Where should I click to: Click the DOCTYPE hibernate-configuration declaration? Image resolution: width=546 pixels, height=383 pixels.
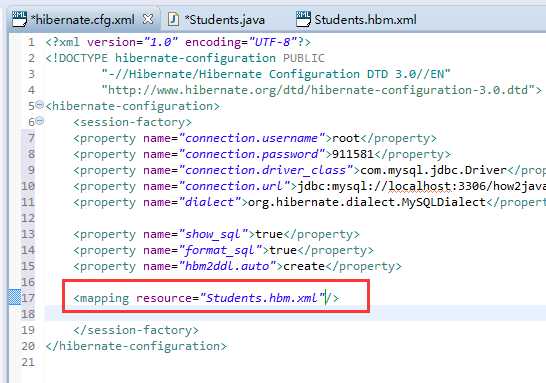coord(185,58)
